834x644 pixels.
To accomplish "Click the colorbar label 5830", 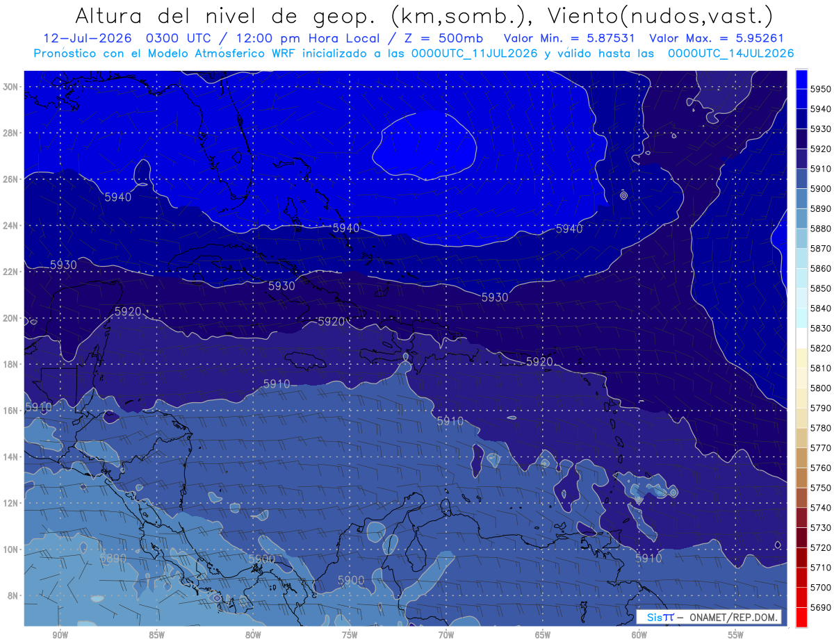I will point(821,329).
